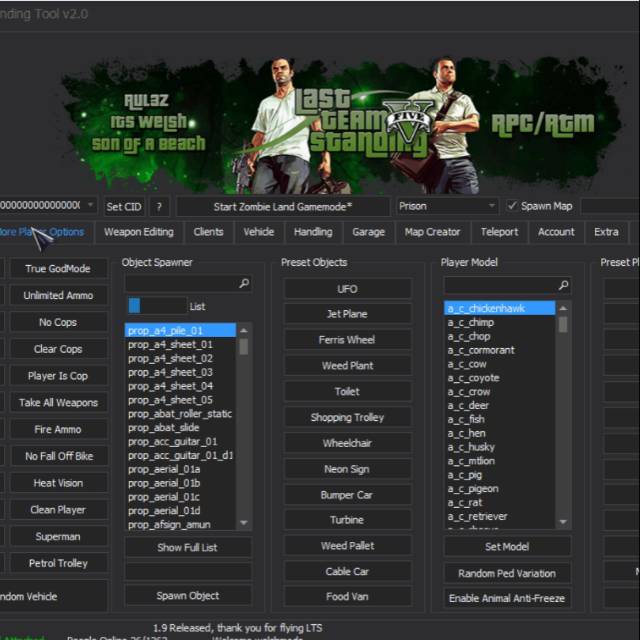Screen dimensions: 640x640
Task: Enable True GodMode option
Action: 57,269
